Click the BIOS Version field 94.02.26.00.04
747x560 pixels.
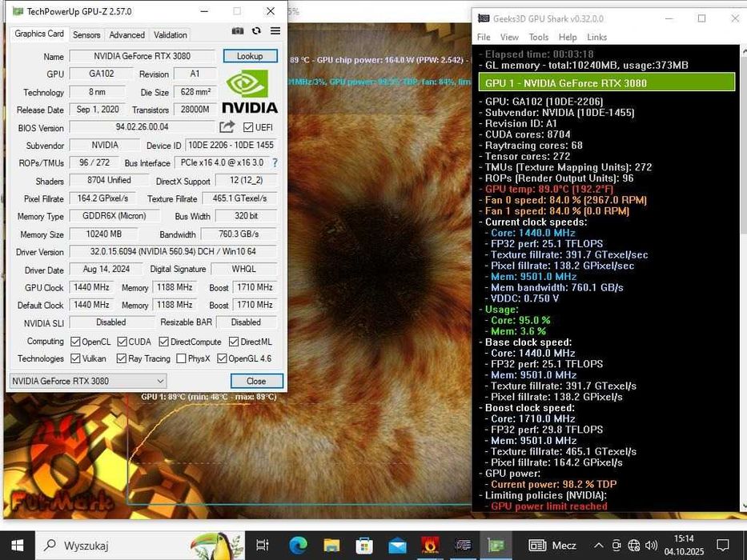coord(142,127)
